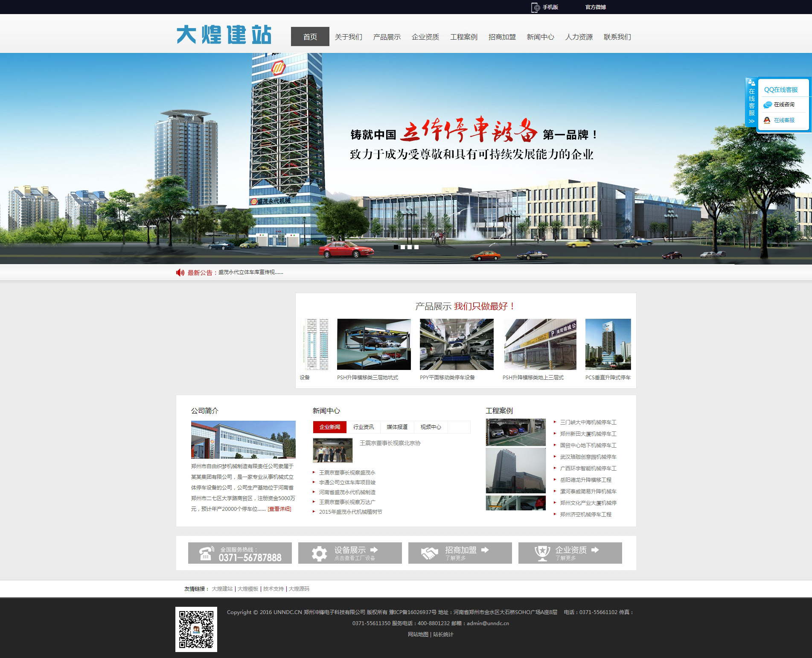Open the 产品展示 navigation menu item

coord(387,37)
